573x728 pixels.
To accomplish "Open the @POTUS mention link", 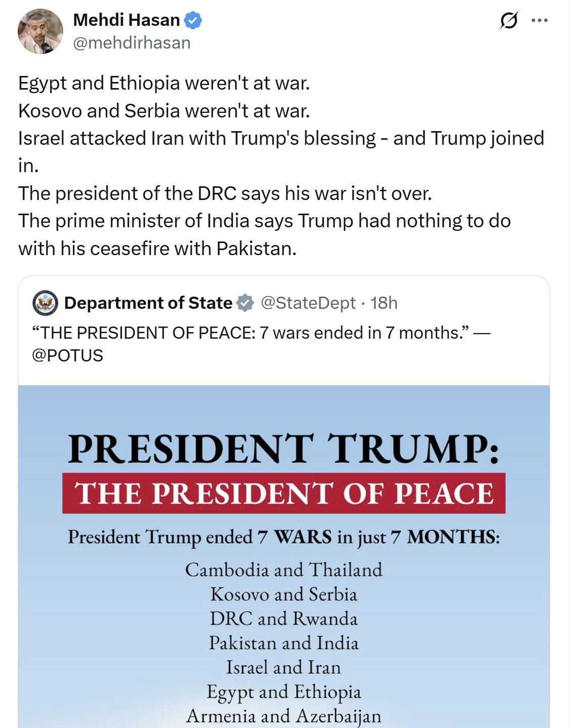I will pos(67,355).
